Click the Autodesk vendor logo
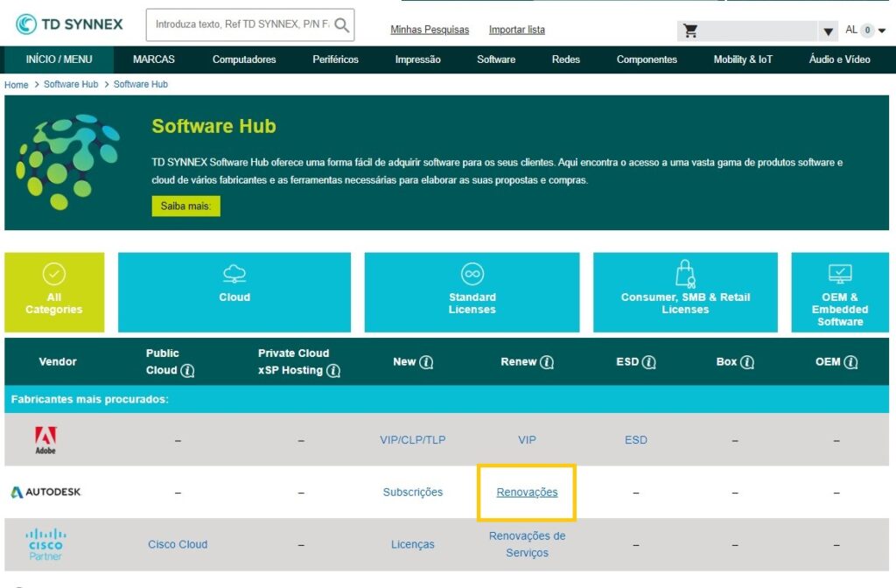This screenshot has height=588, width=896. click(x=46, y=492)
